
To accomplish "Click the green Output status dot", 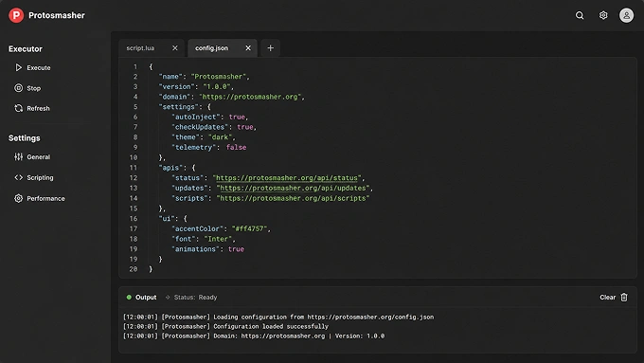I will pos(129,297).
